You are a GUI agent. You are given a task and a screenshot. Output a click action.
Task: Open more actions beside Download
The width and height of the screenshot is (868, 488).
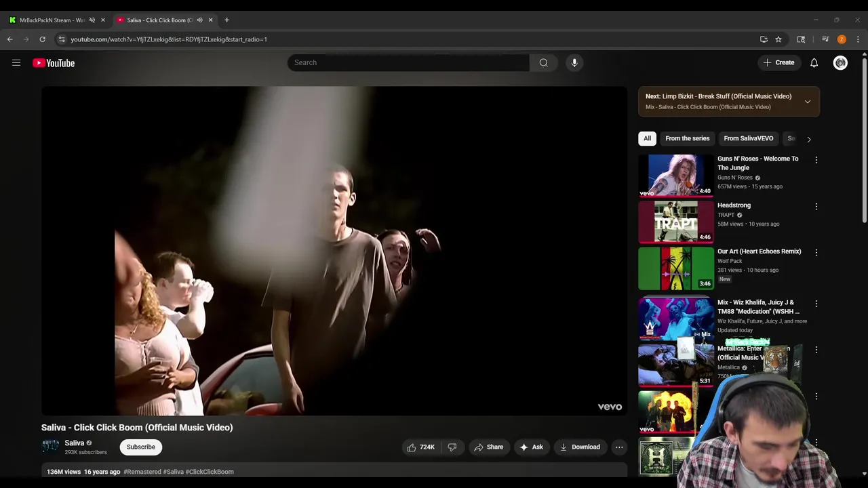618,447
